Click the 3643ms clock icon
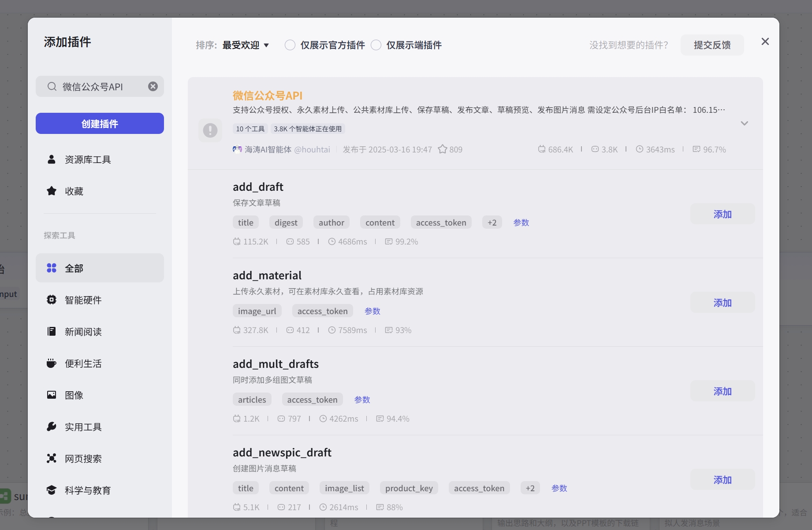The height and width of the screenshot is (530, 812). [640, 149]
